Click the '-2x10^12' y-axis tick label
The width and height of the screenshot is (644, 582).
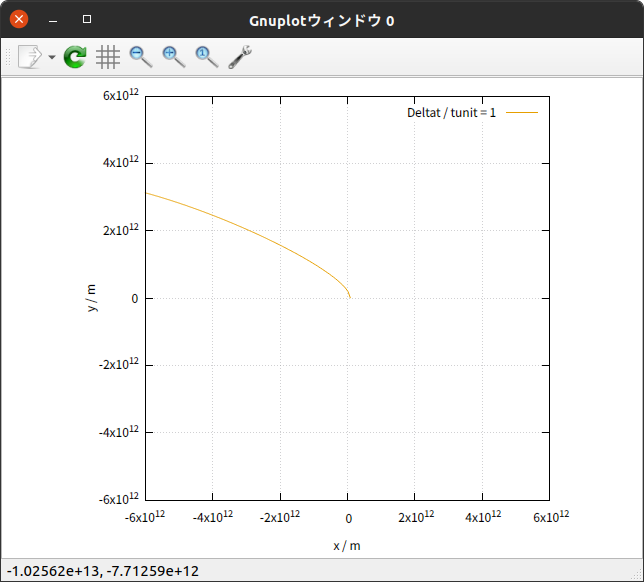pos(119,363)
